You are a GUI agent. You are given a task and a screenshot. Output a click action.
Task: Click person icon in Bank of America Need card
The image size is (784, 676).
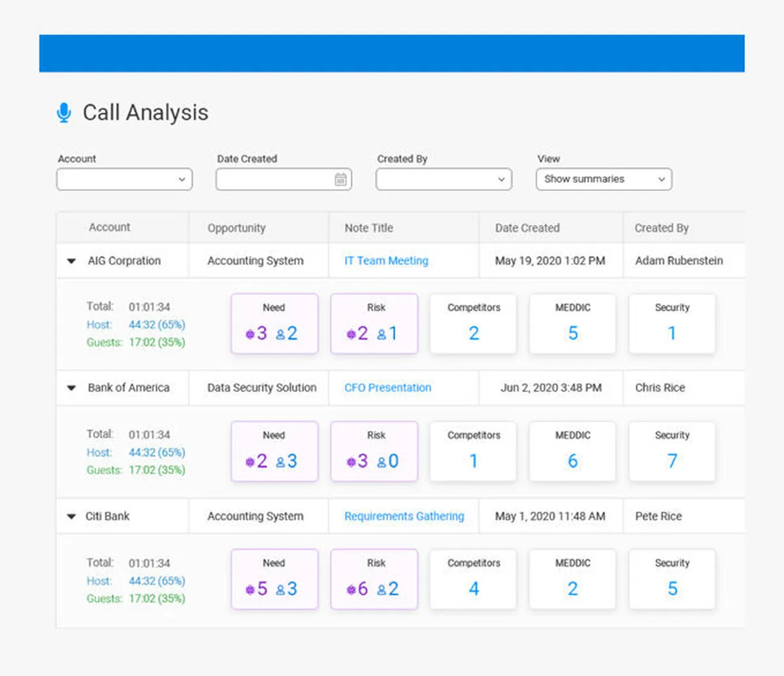click(280, 462)
